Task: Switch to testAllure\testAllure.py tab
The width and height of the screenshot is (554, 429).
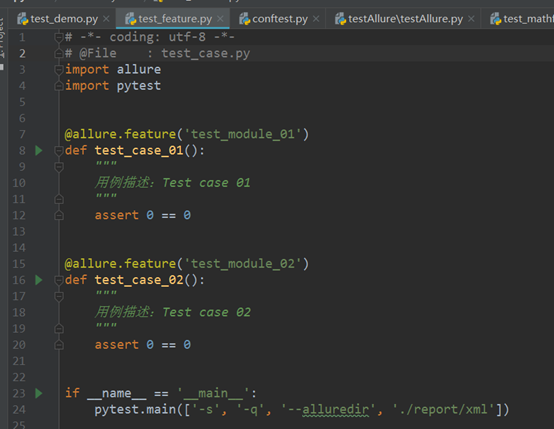Action: click(405, 19)
